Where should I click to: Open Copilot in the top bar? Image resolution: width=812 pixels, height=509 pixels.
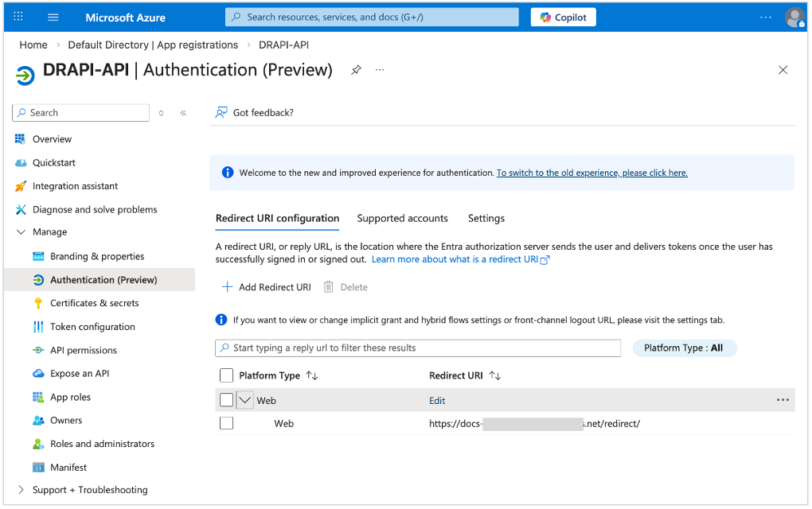tap(563, 17)
